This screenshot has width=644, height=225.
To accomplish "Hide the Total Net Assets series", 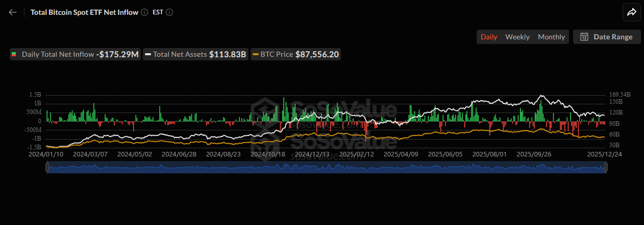I will coord(195,54).
